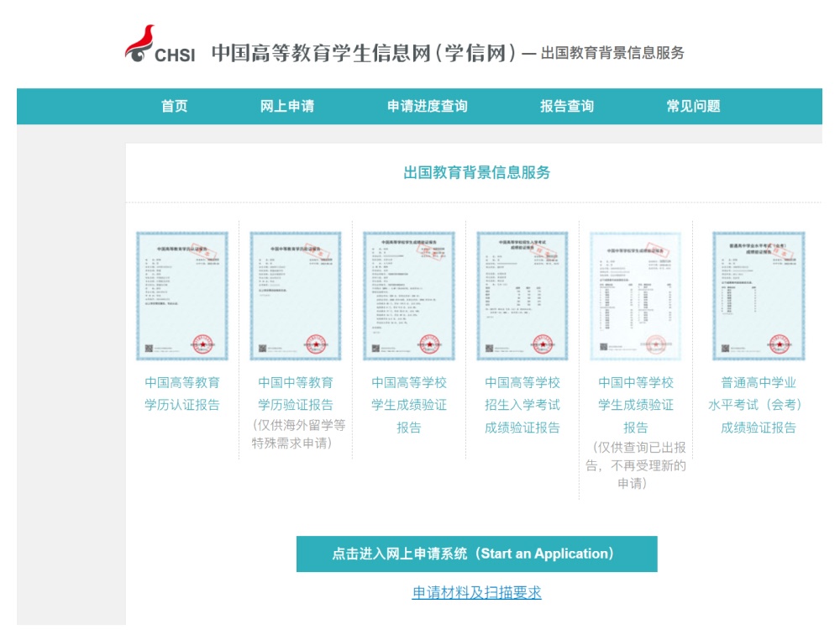Open 常见问题 in the navigation bar
840x630 pixels.
click(x=693, y=106)
